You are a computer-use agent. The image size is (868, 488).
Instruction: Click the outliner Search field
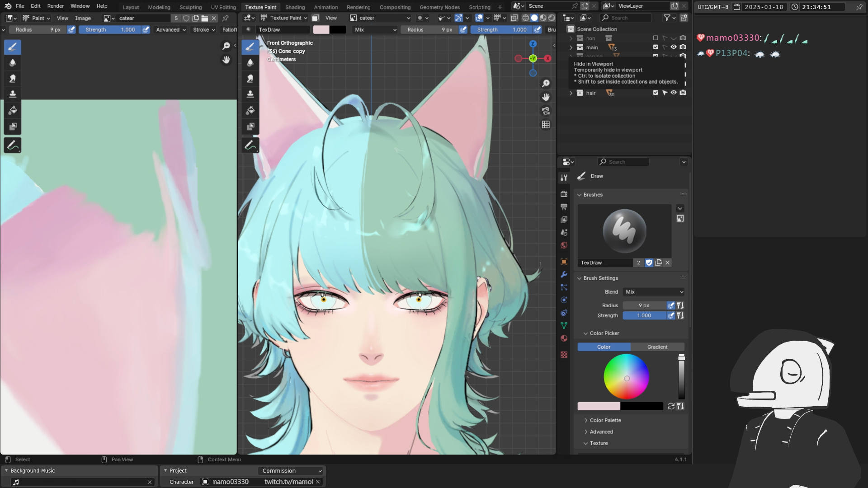point(626,18)
